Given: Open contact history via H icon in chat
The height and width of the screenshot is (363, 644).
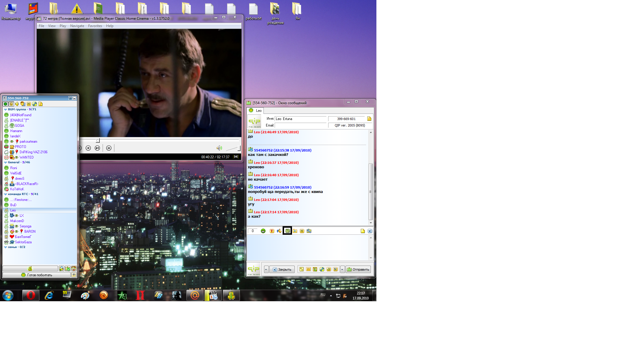Looking at the screenshot, I should click(302, 231).
